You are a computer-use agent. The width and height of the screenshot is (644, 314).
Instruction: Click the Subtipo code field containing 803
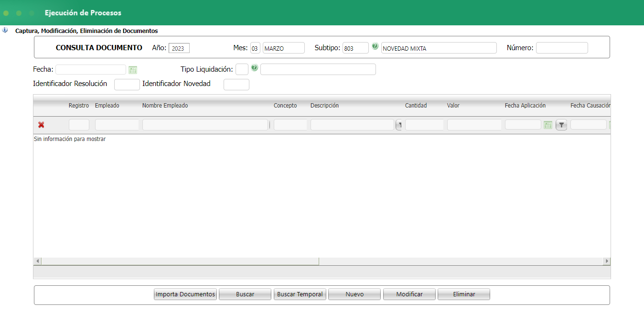(355, 48)
